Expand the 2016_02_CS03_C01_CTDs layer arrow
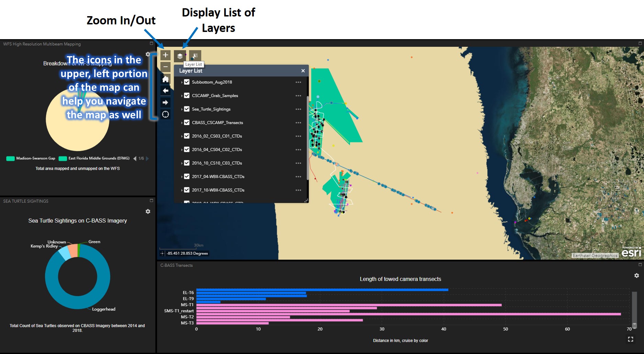The width and height of the screenshot is (644, 354). (182, 136)
